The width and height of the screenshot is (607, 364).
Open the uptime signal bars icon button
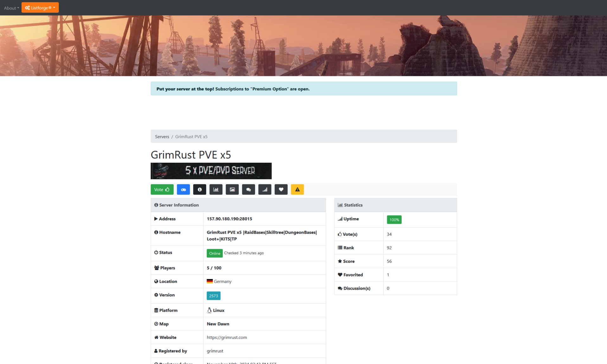pos(265,190)
